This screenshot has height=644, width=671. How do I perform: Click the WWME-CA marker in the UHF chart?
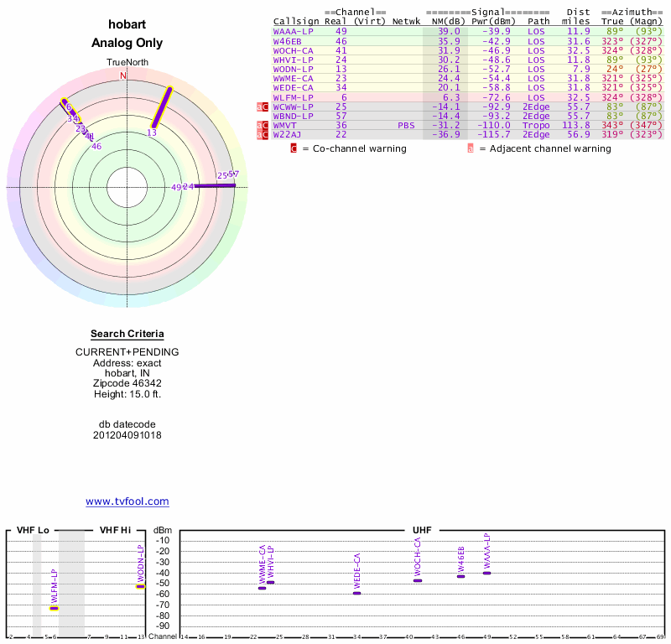point(263,589)
